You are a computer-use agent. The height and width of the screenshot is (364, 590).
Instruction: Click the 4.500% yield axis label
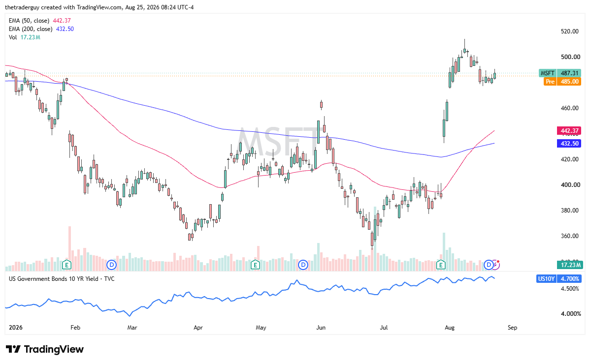(x=570, y=289)
